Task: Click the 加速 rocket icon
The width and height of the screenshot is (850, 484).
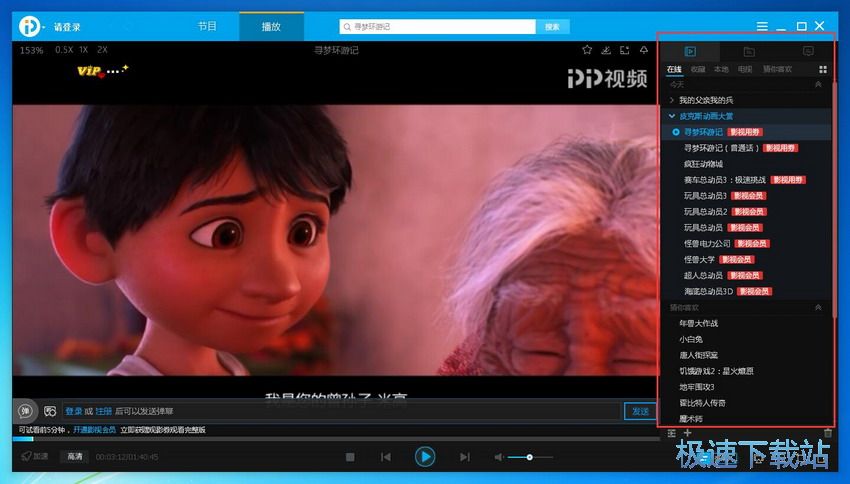Action: [x=35, y=456]
